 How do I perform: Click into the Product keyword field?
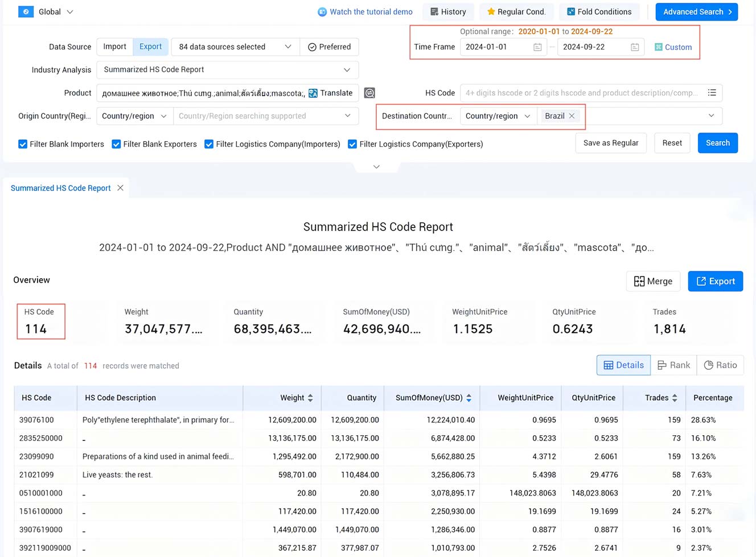pyautogui.click(x=202, y=93)
